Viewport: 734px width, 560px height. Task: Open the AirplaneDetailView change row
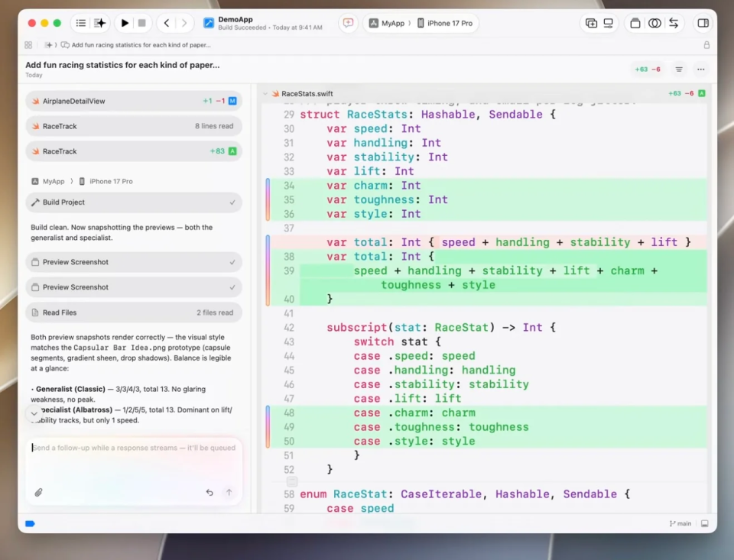tap(134, 101)
